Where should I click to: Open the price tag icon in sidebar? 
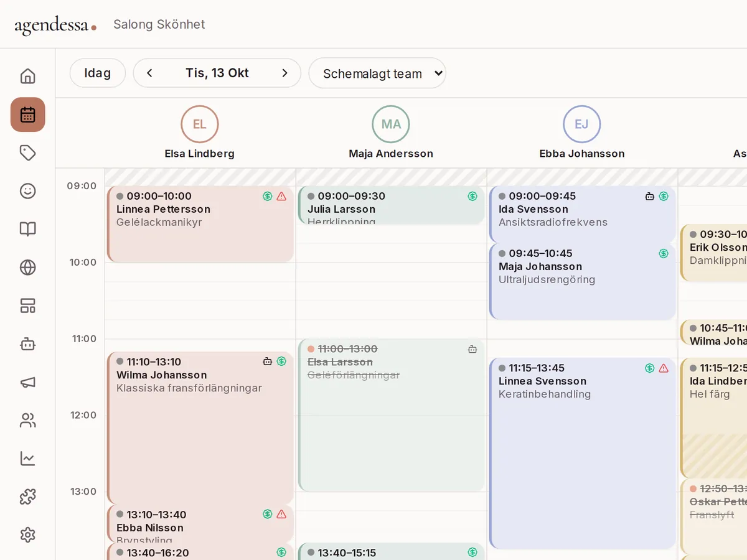tap(27, 153)
